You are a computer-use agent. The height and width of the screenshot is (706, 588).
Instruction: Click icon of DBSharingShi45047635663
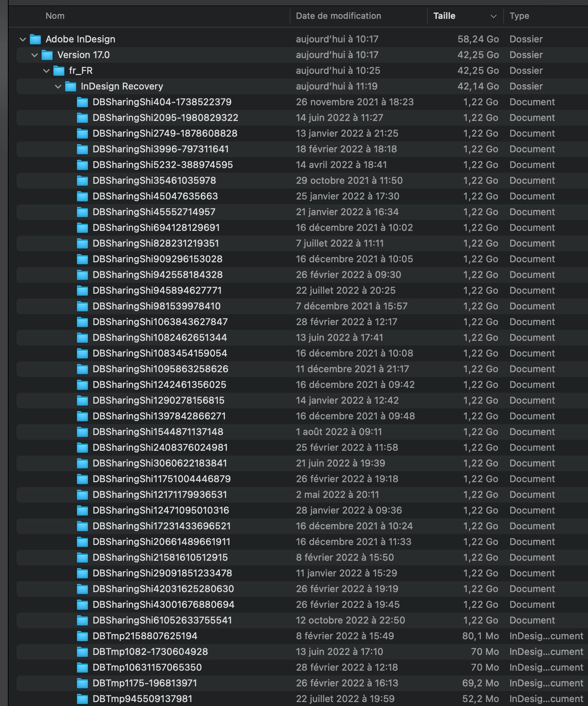click(82, 196)
